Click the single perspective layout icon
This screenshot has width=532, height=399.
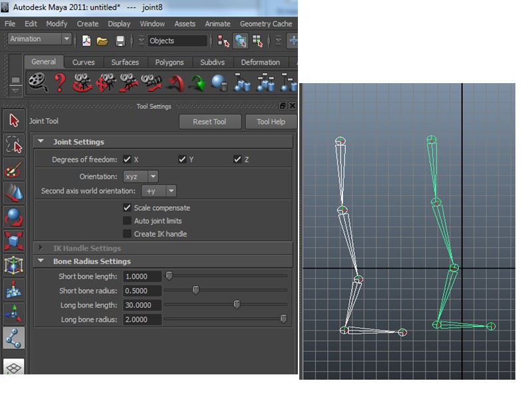(14, 367)
